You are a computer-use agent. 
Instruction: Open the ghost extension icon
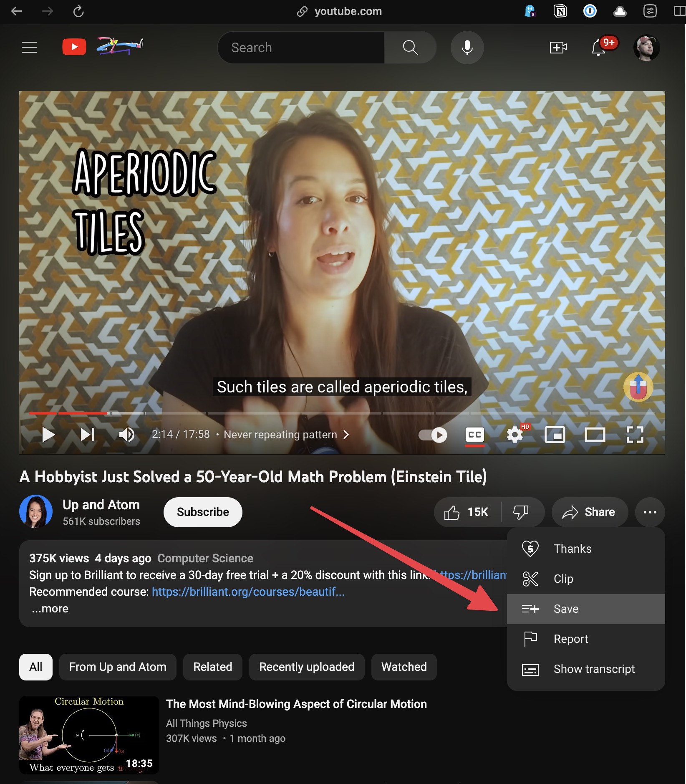click(530, 11)
